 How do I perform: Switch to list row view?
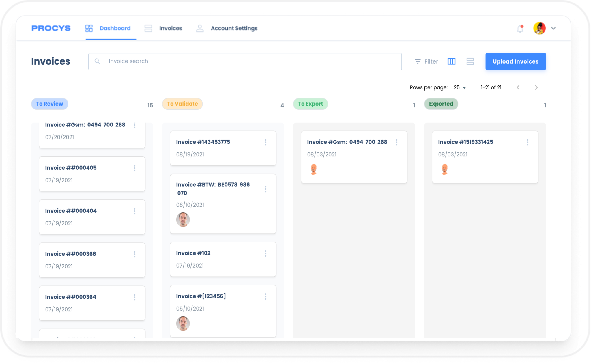click(470, 61)
